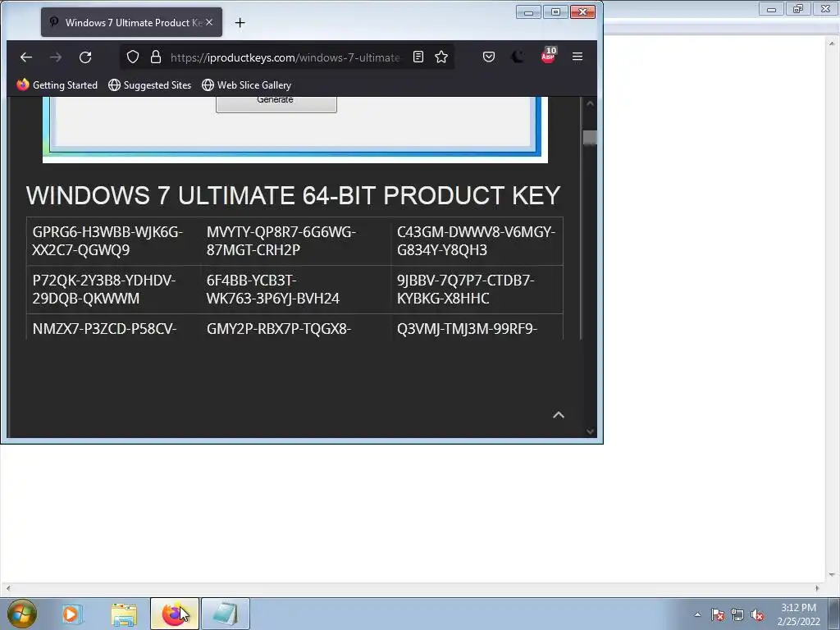The width and height of the screenshot is (840, 630).
Task: Click the muted volume tray icon
Action: pyautogui.click(x=757, y=615)
